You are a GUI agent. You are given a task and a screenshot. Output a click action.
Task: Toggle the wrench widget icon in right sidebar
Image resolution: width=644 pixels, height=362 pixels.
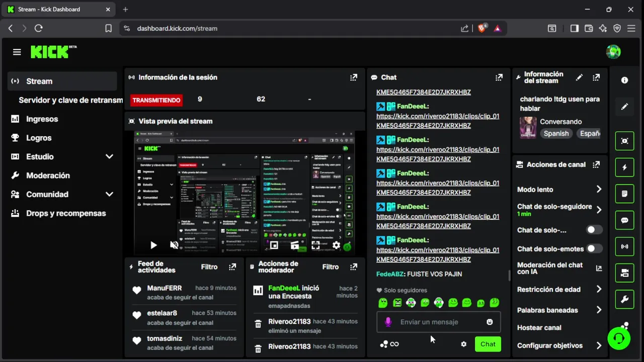624,300
